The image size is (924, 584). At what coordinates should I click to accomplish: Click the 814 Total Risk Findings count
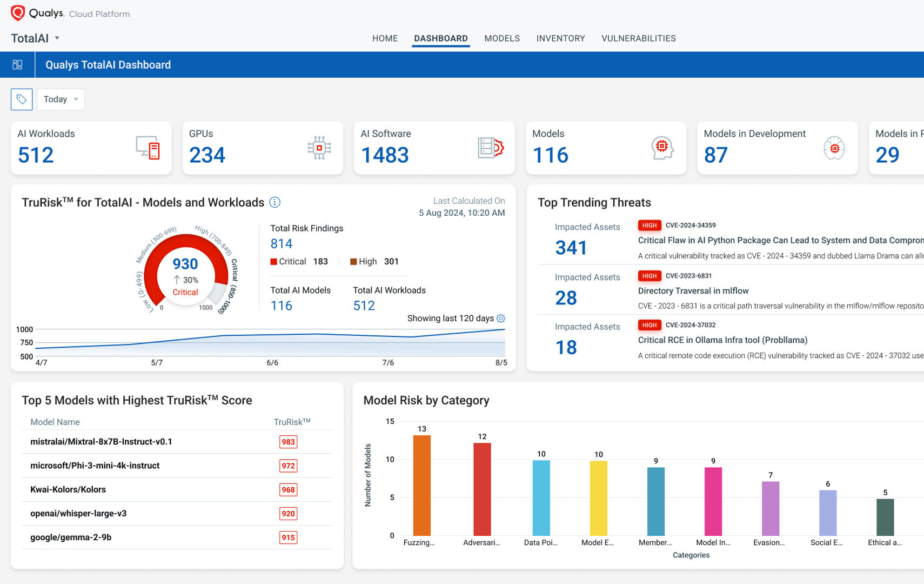tap(281, 244)
